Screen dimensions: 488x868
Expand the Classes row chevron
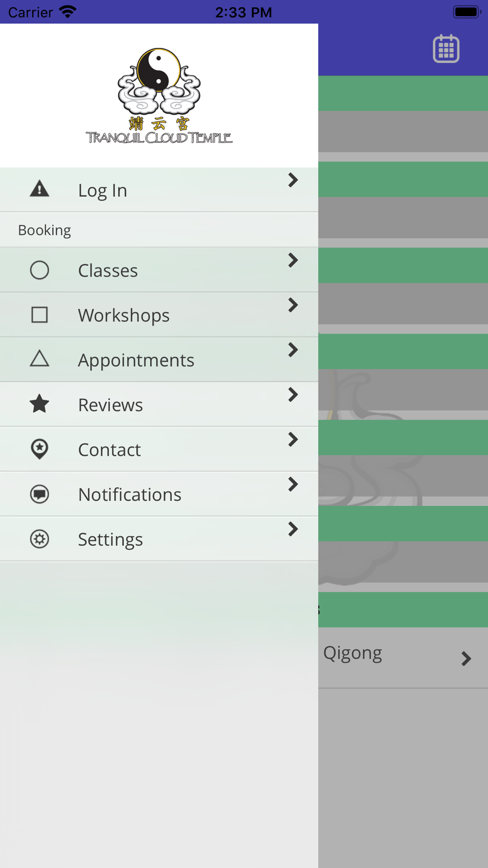293,260
